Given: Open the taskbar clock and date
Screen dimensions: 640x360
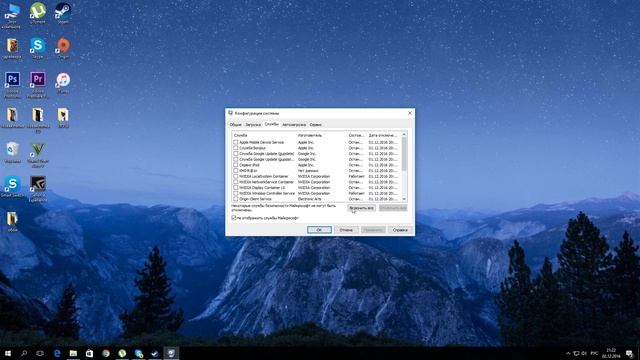Looking at the screenshot, I should tap(611, 353).
